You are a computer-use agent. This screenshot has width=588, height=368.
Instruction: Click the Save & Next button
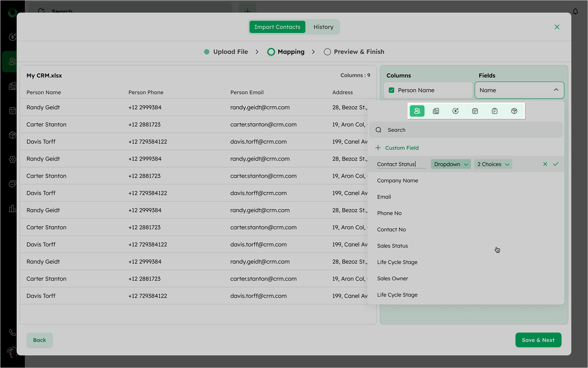point(538,340)
